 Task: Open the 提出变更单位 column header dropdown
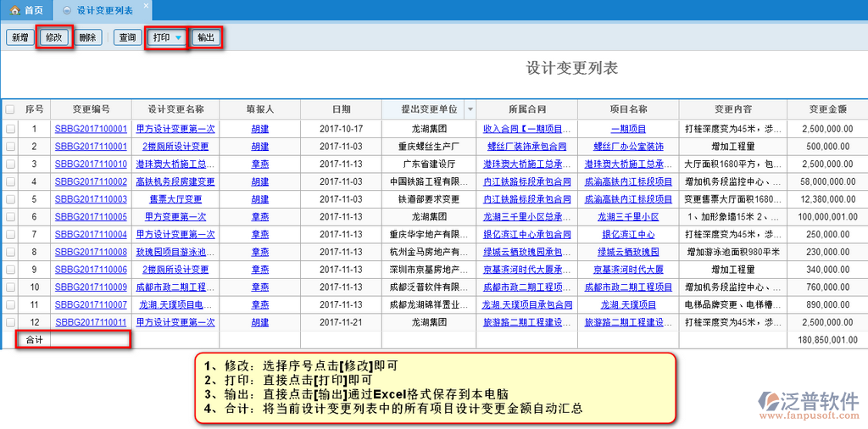pyautogui.click(x=470, y=109)
